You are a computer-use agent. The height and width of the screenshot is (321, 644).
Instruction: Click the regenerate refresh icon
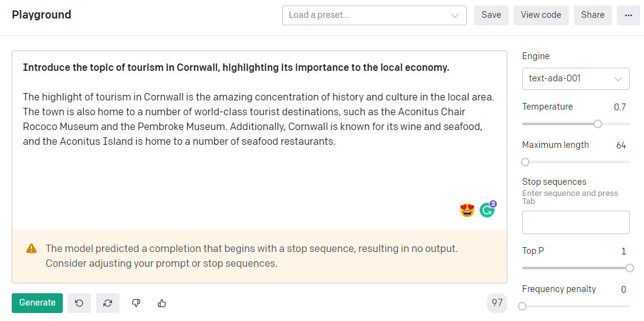(108, 303)
